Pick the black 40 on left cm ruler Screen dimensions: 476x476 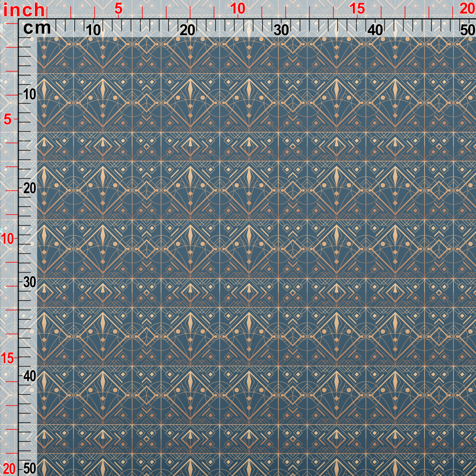click(30, 377)
